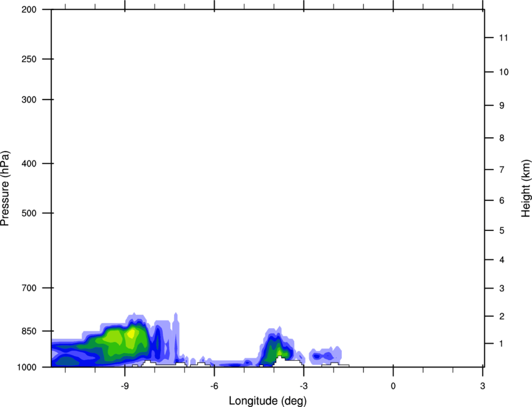
Task: Pick the 11 km height label
Action: coord(503,38)
